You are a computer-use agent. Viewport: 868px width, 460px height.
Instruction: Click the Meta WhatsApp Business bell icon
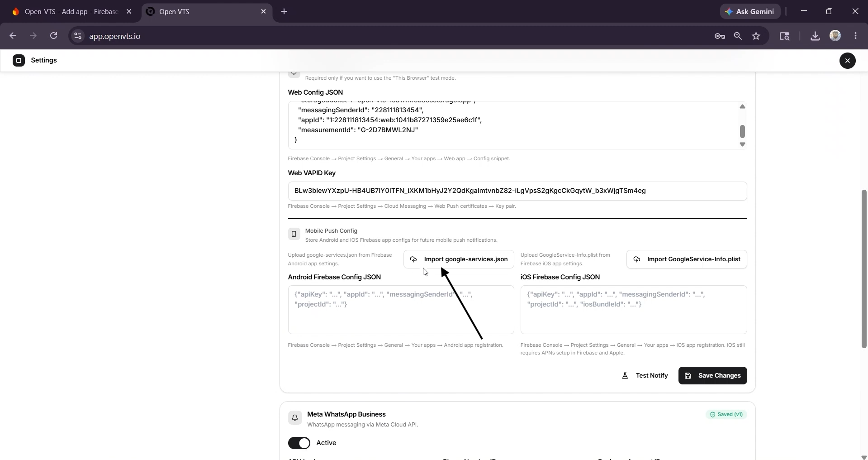295,417
